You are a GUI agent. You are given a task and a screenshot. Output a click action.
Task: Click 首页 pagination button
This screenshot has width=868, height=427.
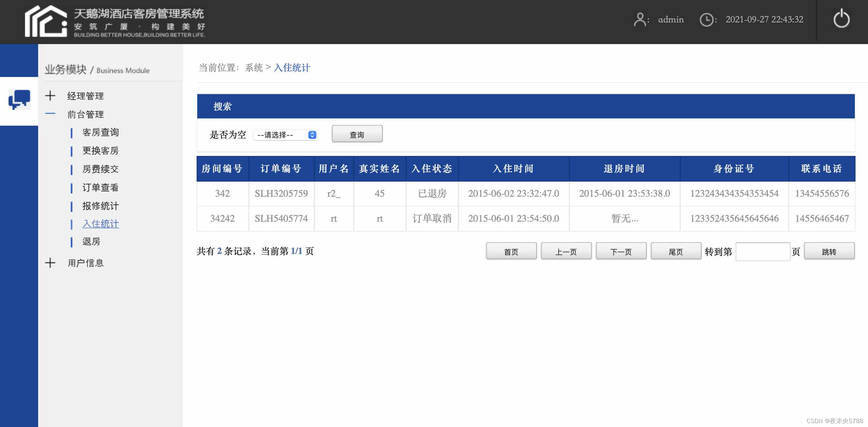511,251
